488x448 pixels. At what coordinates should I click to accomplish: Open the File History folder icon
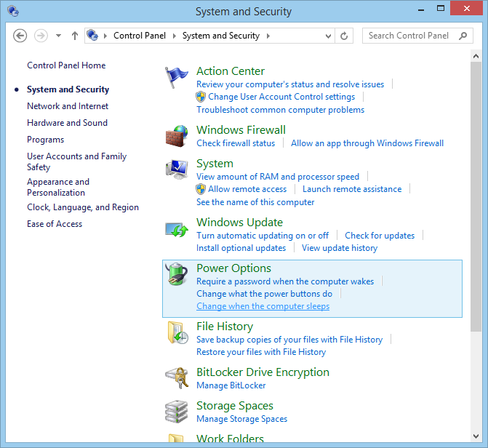point(177,332)
